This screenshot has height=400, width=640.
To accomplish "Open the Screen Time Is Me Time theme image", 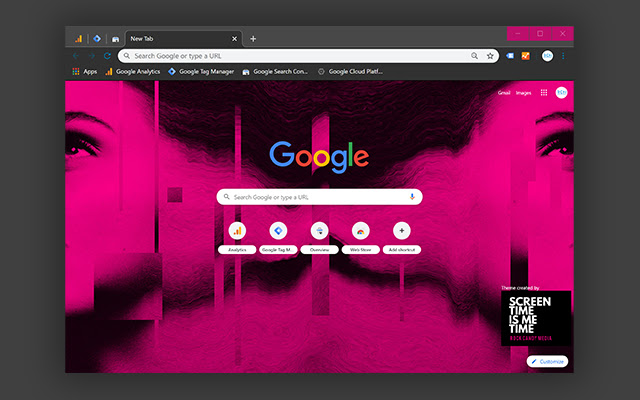I will (536, 318).
